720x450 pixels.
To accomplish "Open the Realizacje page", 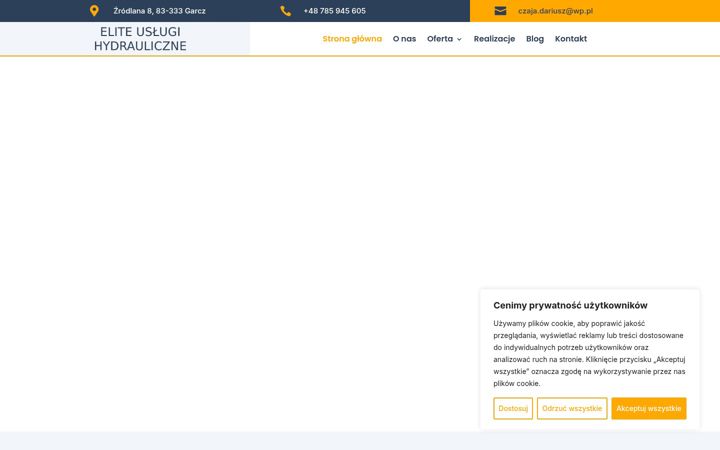I will pyautogui.click(x=494, y=39).
